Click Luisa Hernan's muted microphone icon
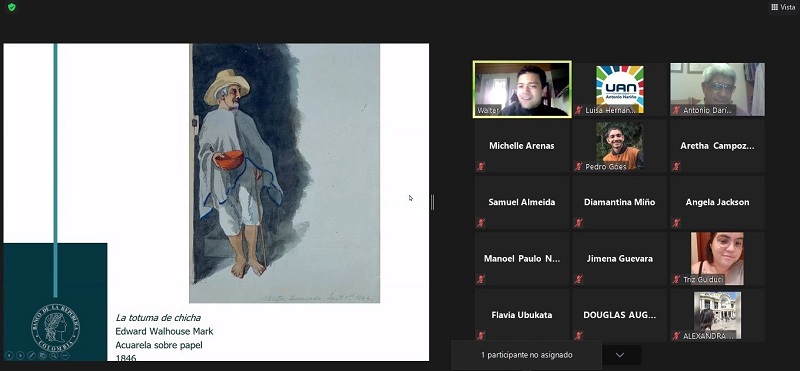This screenshot has width=800, height=371. point(579,110)
